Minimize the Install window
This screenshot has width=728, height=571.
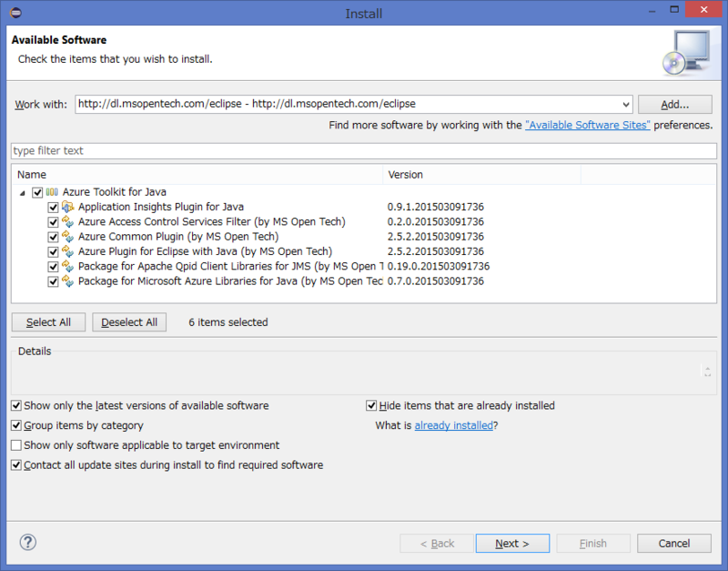(x=652, y=10)
